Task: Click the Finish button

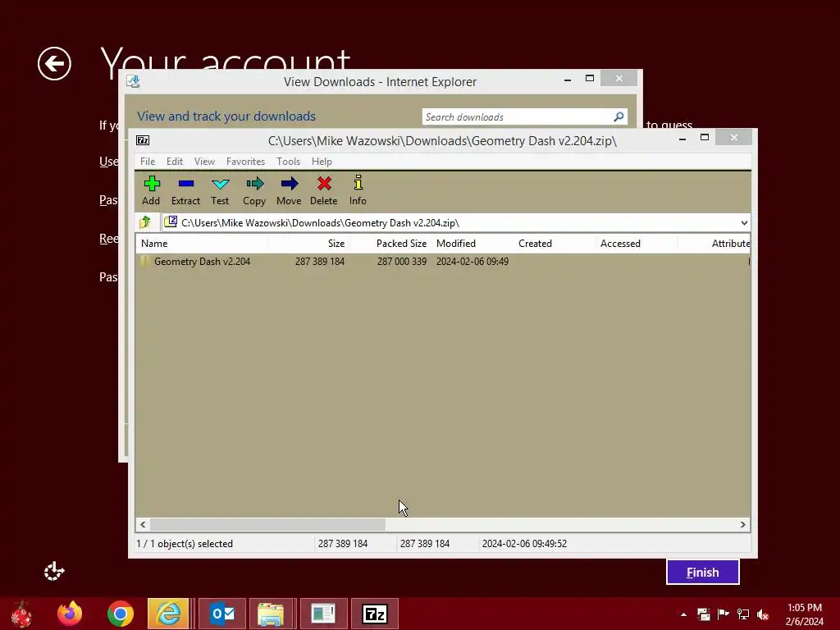Action: click(703, 572)
